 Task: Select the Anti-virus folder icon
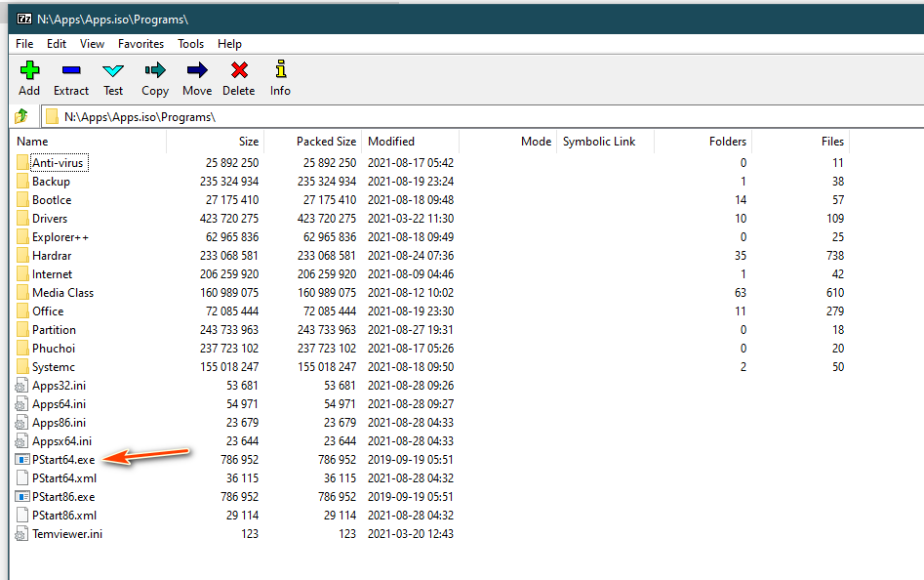click(22, 163)
